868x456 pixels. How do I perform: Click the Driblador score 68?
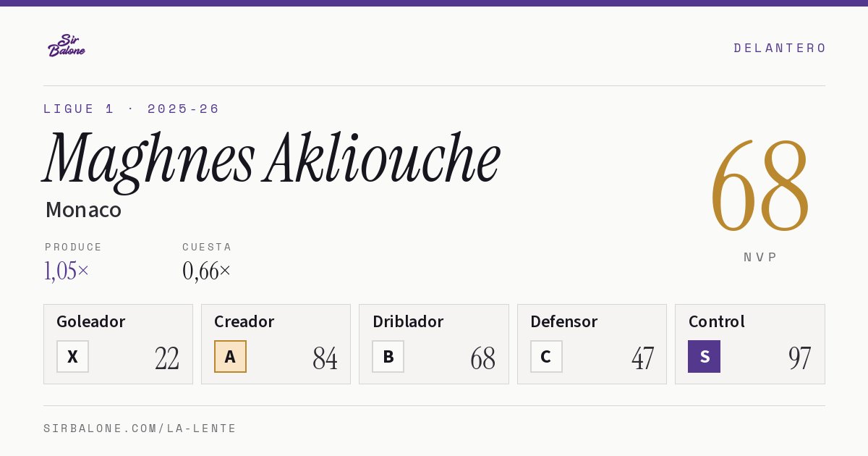[x=482, y=358]
